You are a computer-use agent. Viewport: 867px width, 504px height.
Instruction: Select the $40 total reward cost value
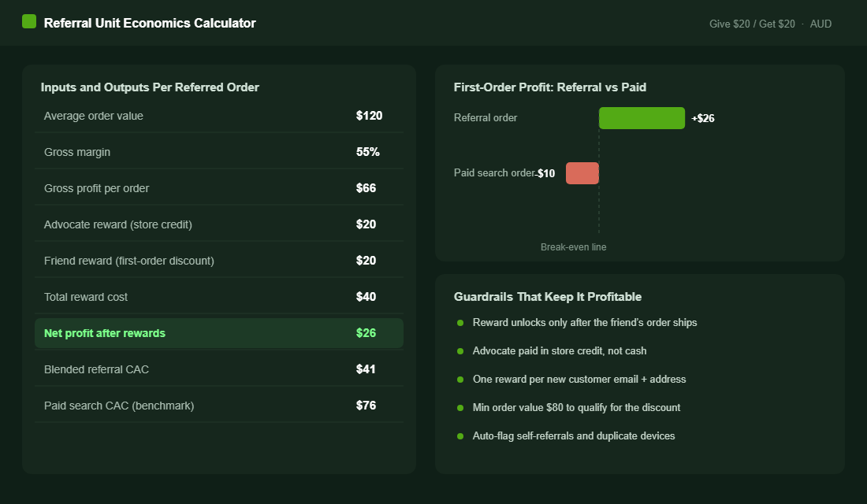tap(366, 297)
